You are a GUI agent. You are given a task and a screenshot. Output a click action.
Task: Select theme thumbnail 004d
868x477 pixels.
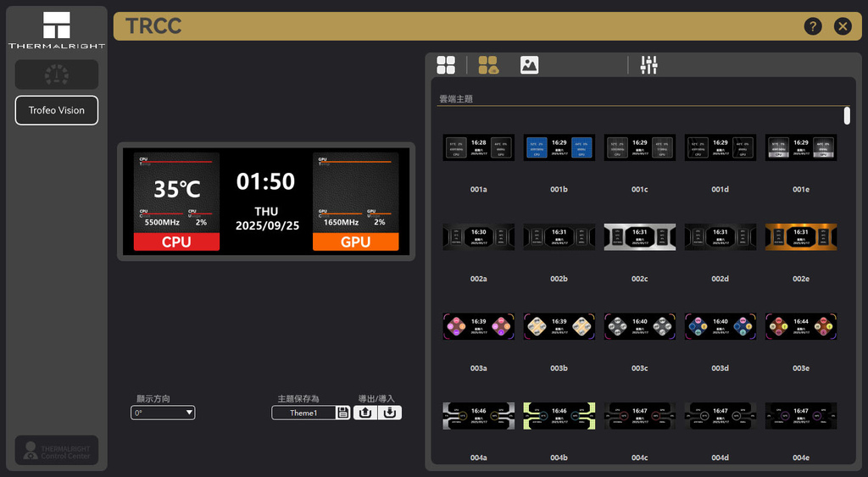click(721, 416)
